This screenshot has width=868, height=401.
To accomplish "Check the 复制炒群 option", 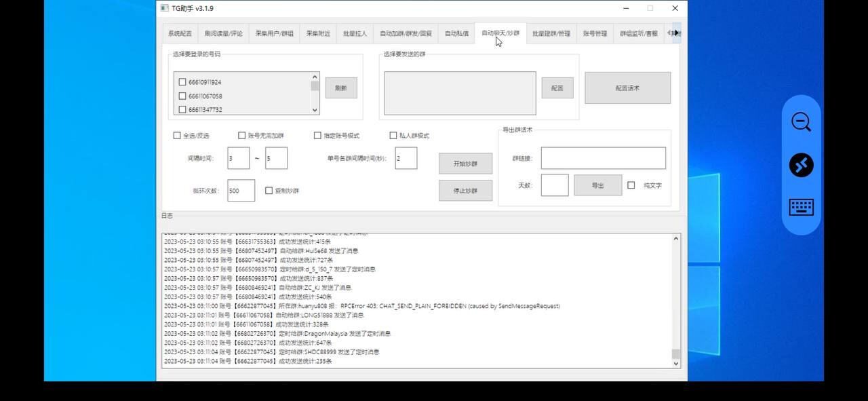I will click(x=269, y=191).
